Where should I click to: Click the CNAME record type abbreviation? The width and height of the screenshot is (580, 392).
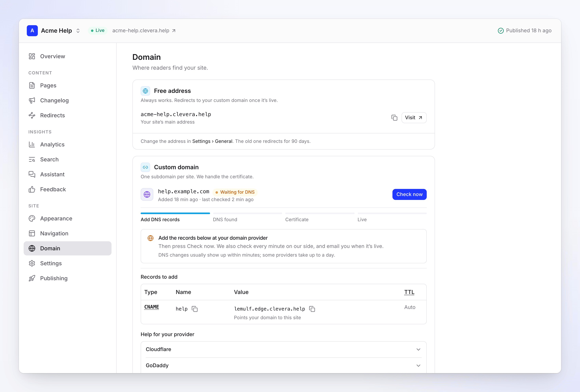point(152,307)
